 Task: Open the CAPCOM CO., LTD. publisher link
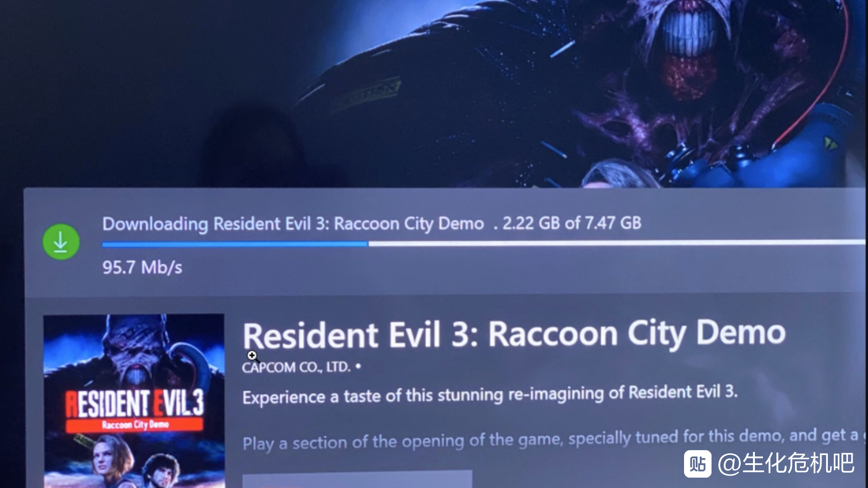(296, 367)
